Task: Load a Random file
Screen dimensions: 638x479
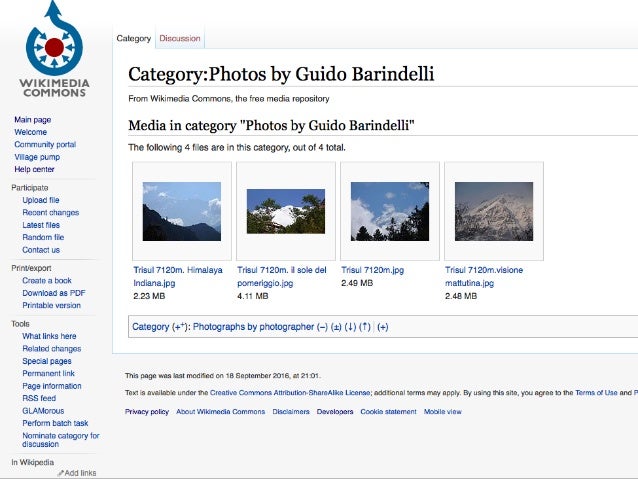Action: coord(43,237)
